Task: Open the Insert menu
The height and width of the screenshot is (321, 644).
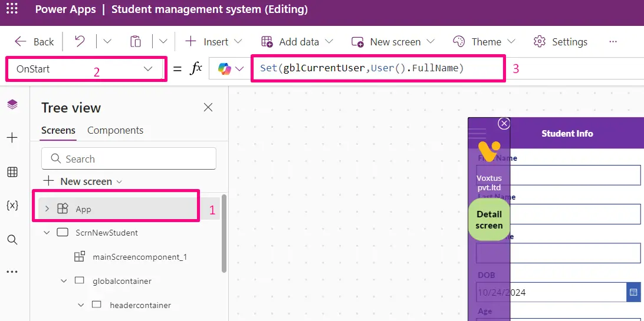Action: [x=213, y=42]
